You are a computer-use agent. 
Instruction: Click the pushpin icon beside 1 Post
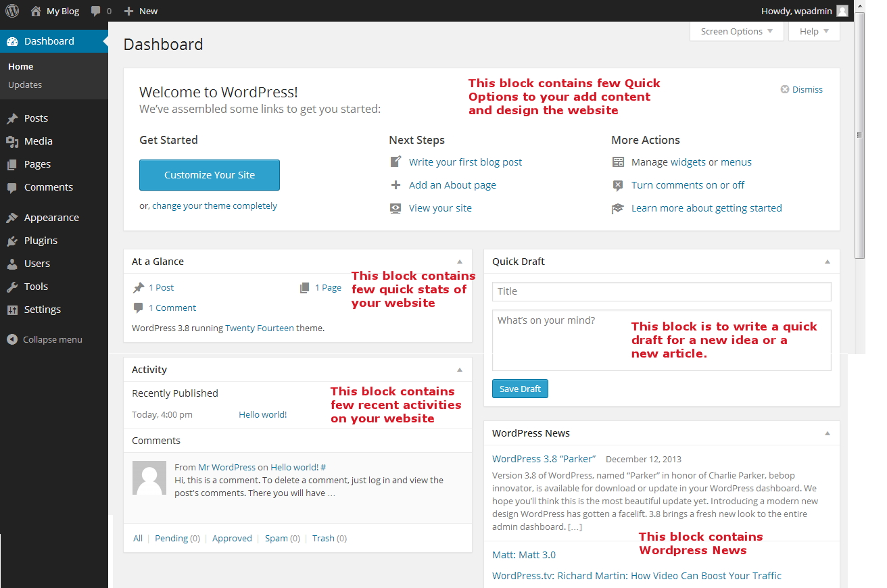tap(139, 287)
